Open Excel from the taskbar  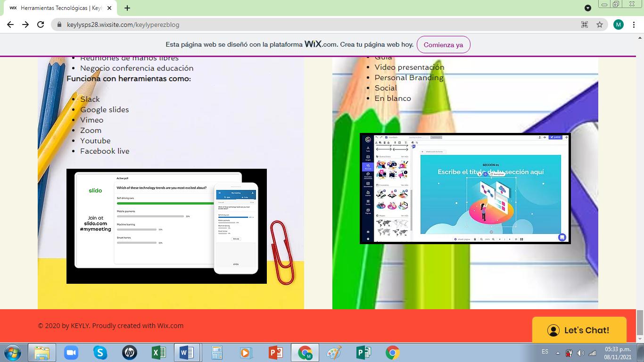[158, 353]
